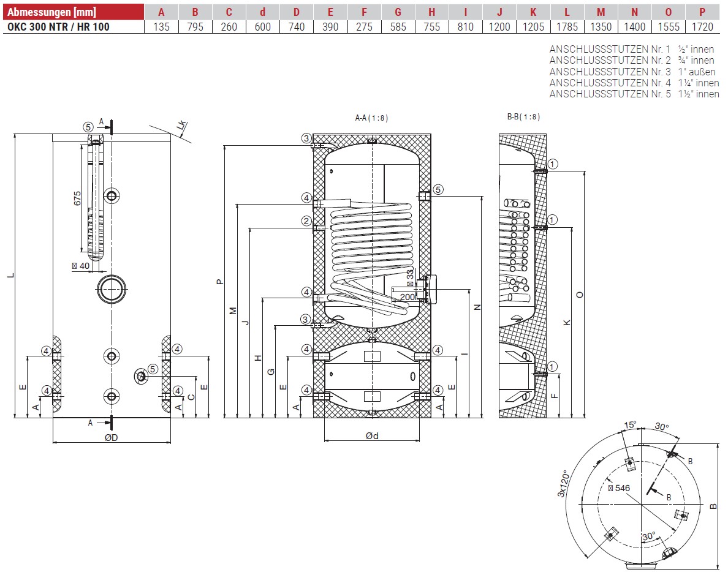Select the '⊠ 40' dimension label

coord(81,266)
